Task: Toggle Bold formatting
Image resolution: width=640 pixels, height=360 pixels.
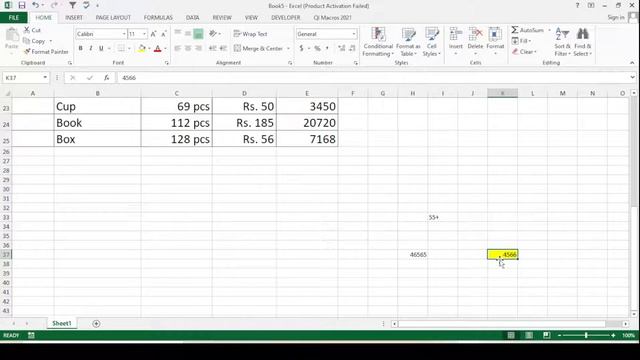Action: point(80,48)
